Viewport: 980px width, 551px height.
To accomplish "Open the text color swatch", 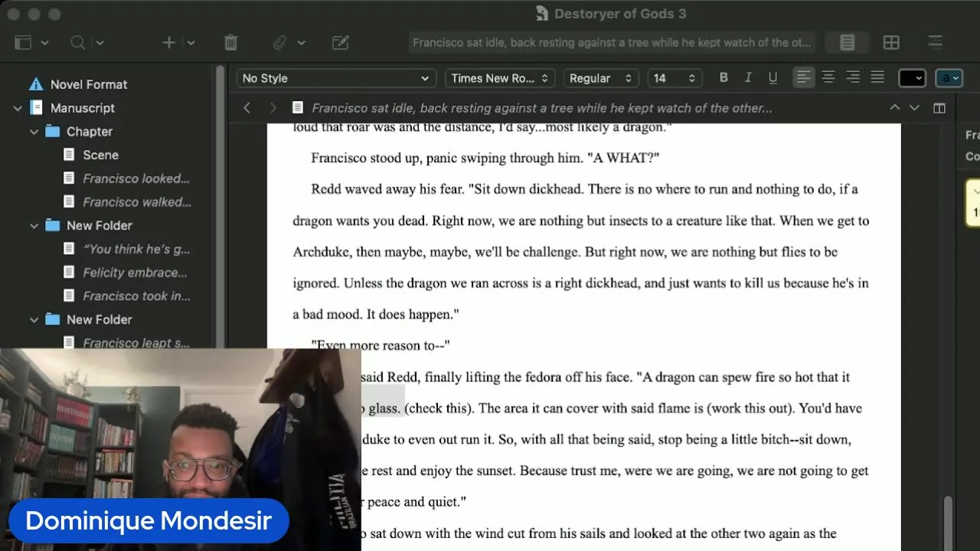I will (x=912, y=78).
